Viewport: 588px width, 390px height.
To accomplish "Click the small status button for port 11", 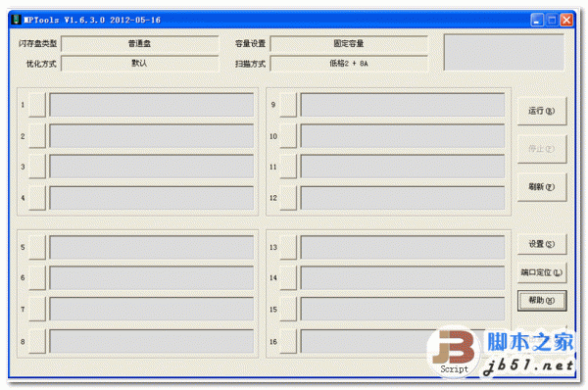I will [288, 167].
